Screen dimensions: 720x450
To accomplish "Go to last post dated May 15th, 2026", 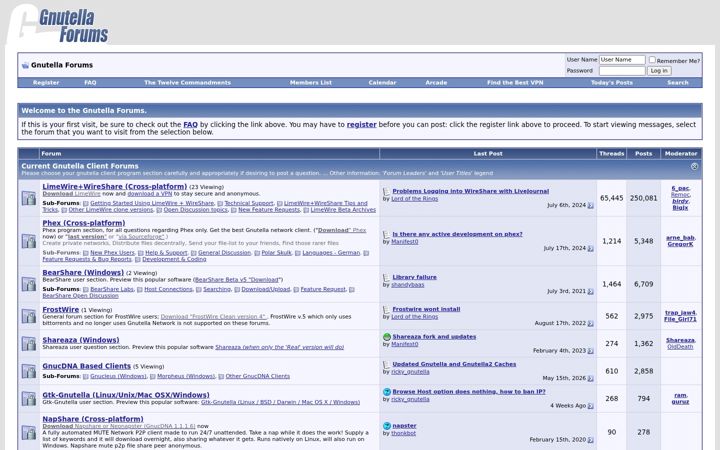I will tap(591, 378).
